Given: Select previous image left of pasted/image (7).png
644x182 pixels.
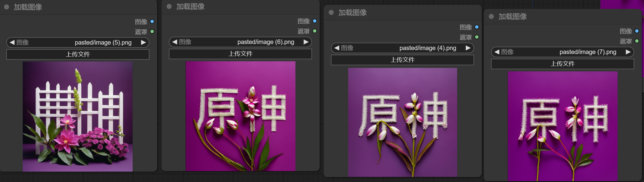Looking at the screenshot, I should click(497, 52).
